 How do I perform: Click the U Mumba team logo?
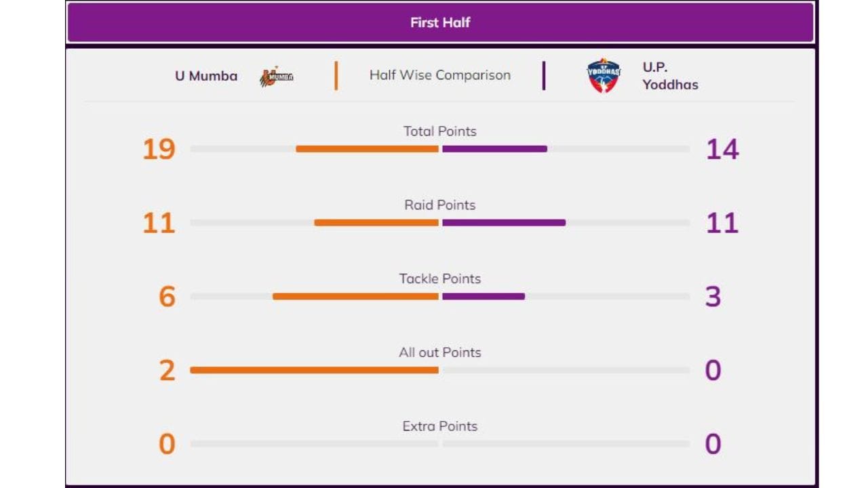coord(277,77)
